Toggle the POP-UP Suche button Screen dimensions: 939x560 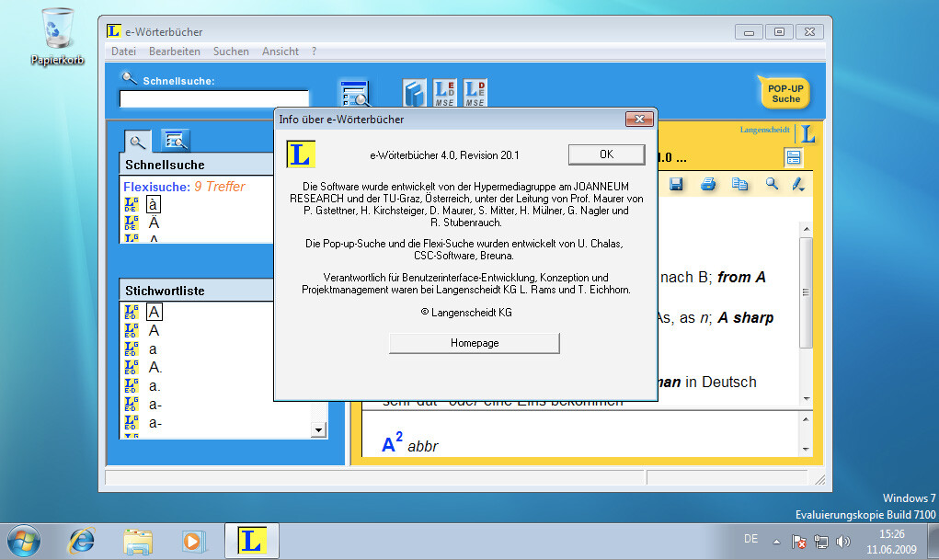(x=785, y=93)
